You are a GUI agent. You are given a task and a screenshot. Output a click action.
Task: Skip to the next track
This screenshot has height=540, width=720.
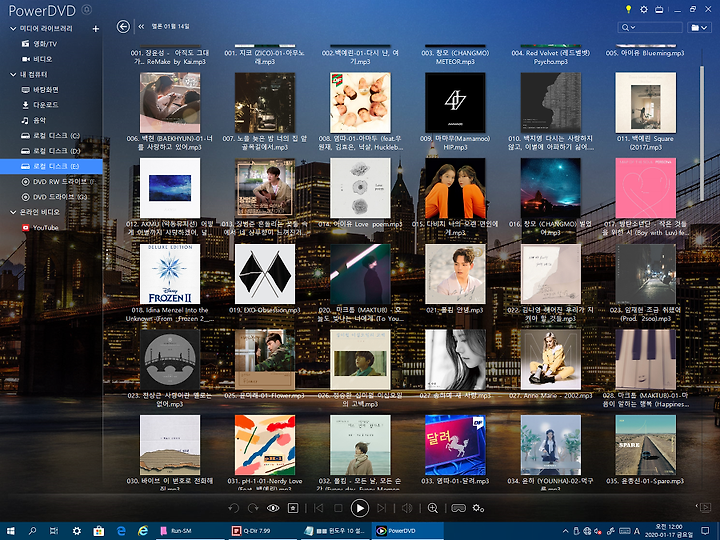click(381, 508)
